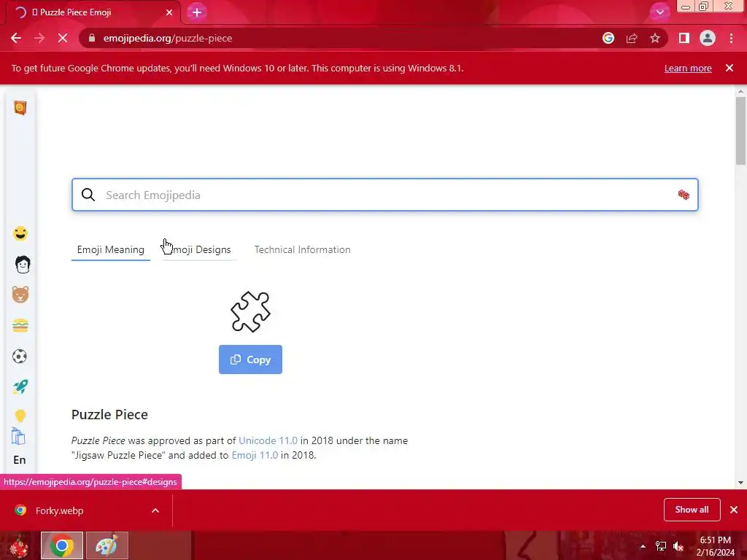
Task: Open the Smileys category in the sidebar
Action: click(x=20, y=233)
